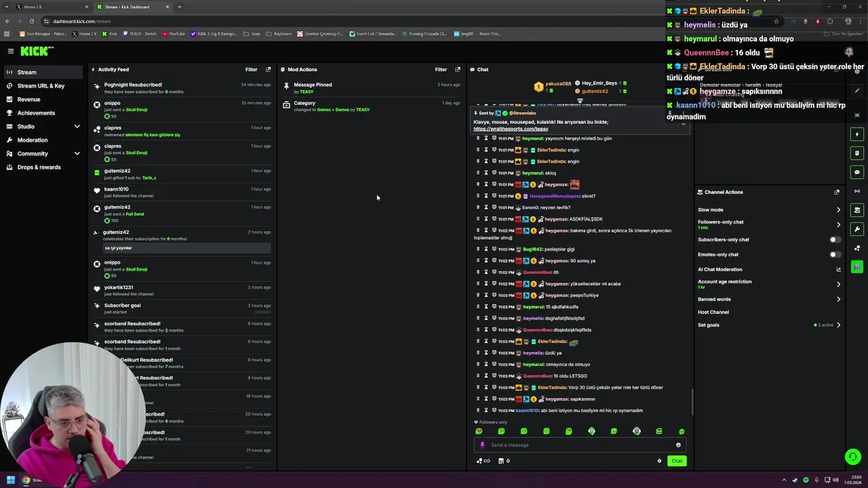Pop out the Channel Actions panel
Screen dimensions: 868x488
(x=837, y=192)
